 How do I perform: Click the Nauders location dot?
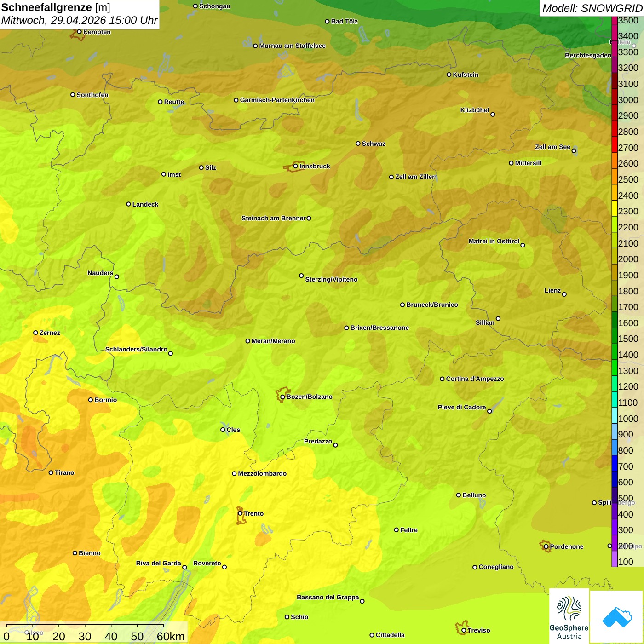pos(117,276)
